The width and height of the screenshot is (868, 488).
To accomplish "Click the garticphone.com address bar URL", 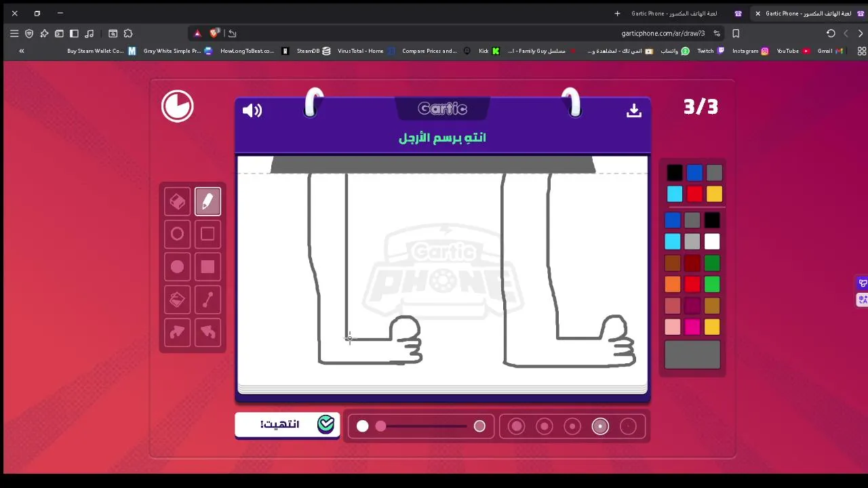I will coord(663,33).
